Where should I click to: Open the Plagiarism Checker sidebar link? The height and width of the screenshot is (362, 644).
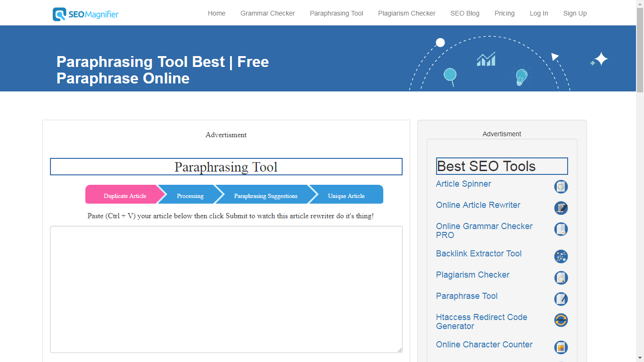(x=472, y=275)
